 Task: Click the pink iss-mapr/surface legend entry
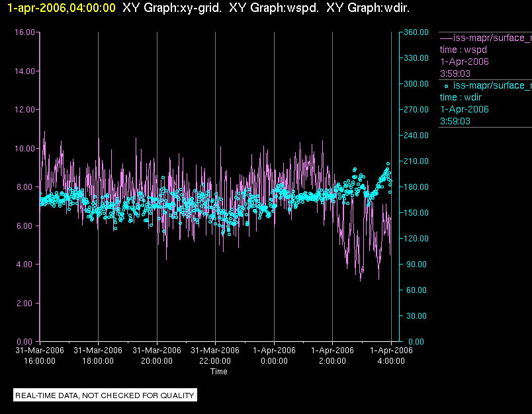486,38
